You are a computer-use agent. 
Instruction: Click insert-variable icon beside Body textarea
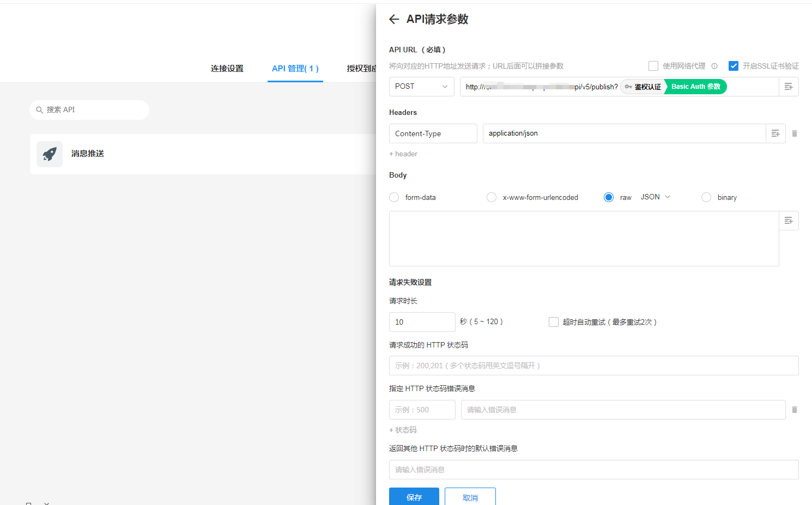click(788, 221)
